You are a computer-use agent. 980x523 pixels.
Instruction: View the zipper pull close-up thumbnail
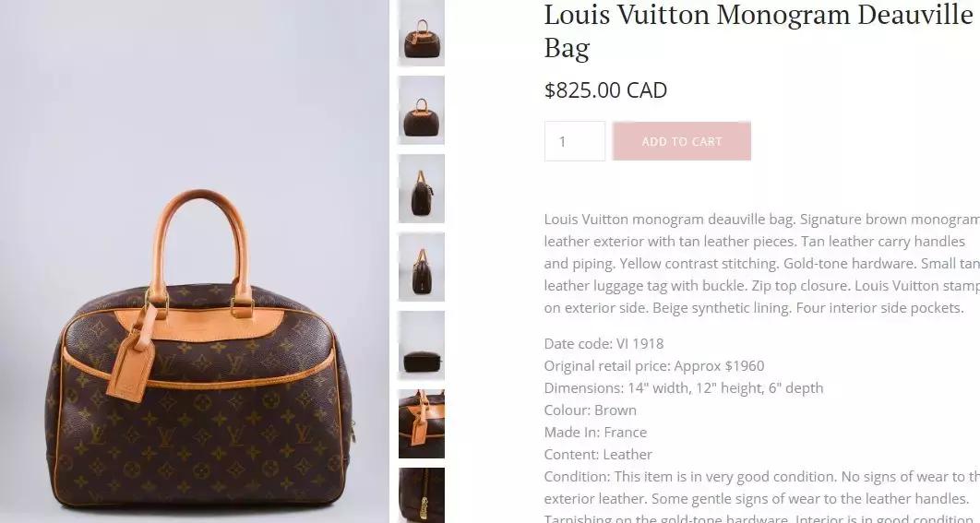pyautogui.click(x=421, y=495)
